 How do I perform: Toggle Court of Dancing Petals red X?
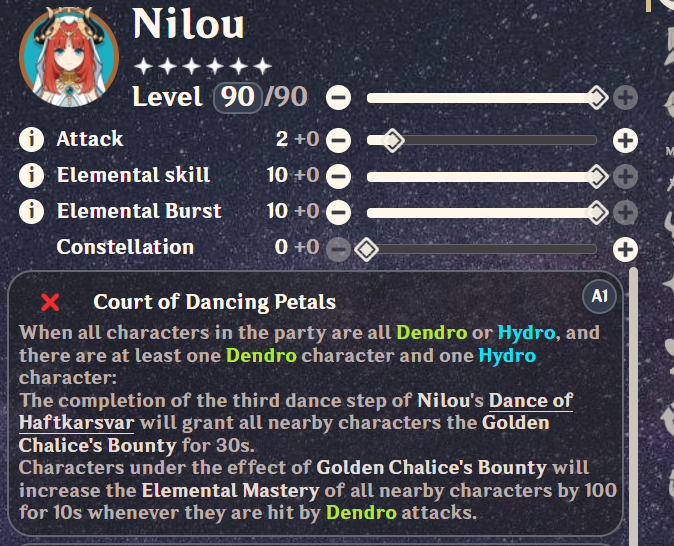(x=50, y=302)
